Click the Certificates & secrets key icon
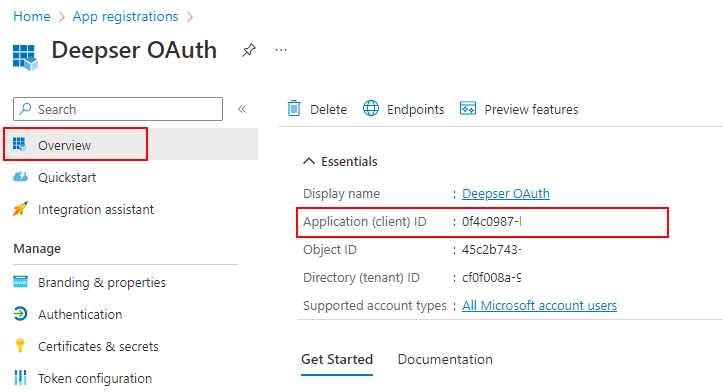 20,345
